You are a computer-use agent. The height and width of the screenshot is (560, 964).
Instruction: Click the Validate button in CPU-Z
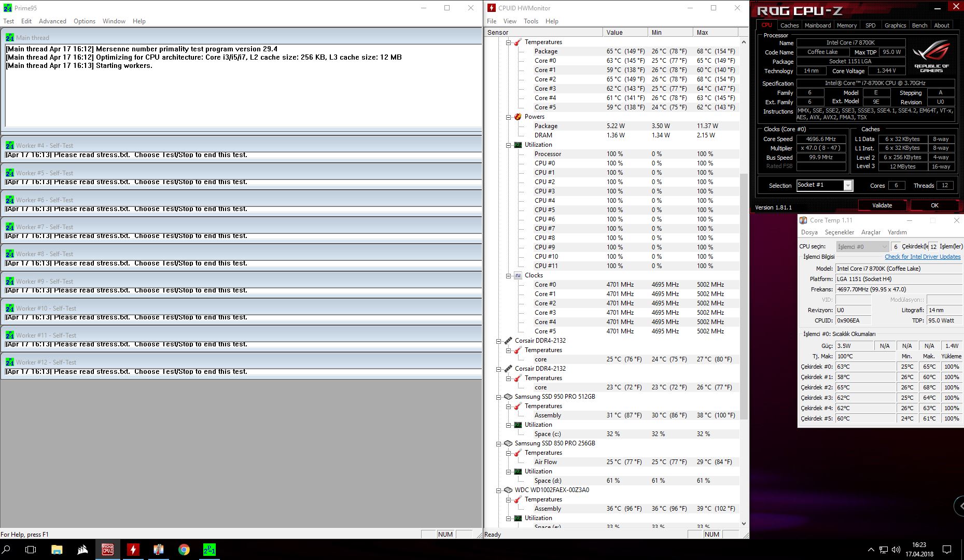tap(882, 205)
